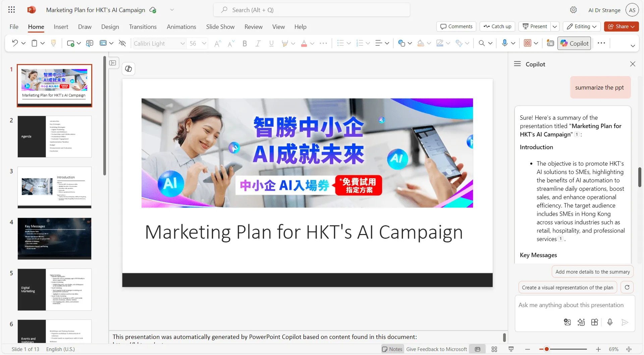Start Dictate with microphone icon in ribbon
The width and height of the screenshot is (644, 355).
pyautogui.click(x=505, y=43)
